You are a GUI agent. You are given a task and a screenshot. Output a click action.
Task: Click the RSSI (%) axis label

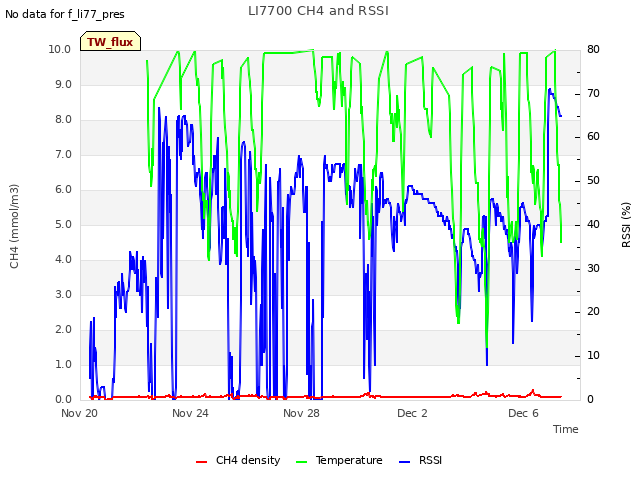click(626, 225)
